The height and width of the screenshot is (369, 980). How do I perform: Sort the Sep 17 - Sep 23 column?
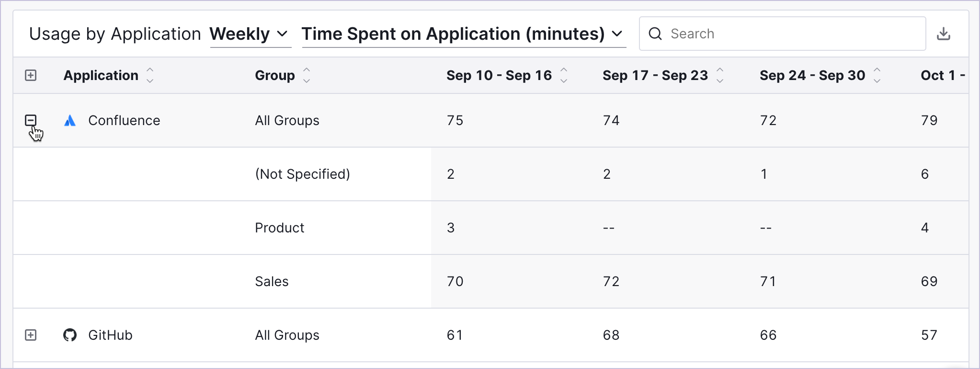pyautogui.click(x=720, y=75)
